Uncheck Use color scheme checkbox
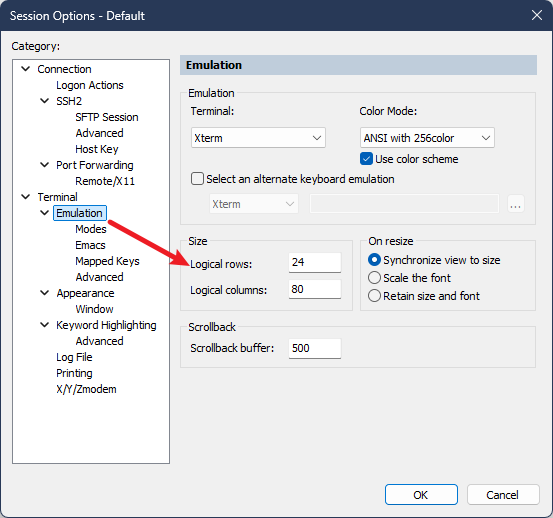 point(366,159)
